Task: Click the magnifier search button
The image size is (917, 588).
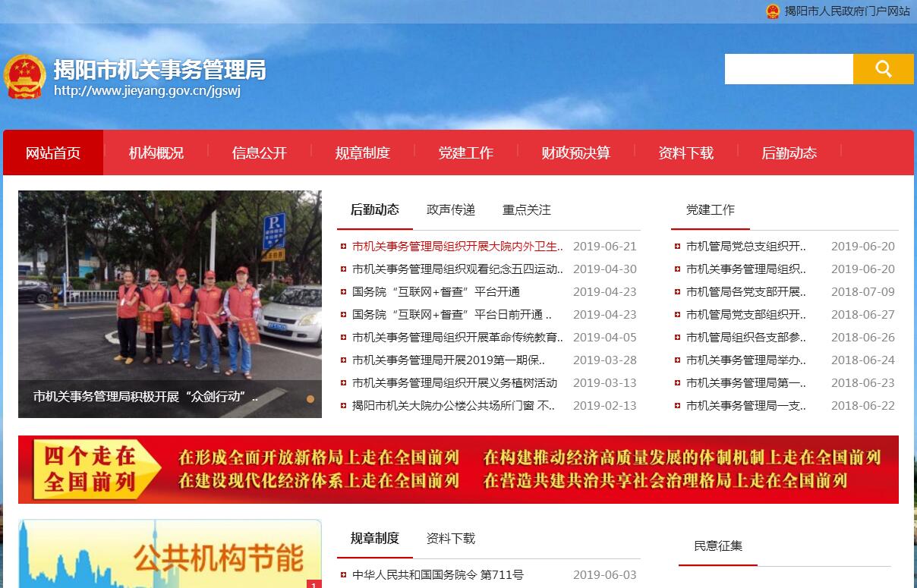Action: point(883,69)
